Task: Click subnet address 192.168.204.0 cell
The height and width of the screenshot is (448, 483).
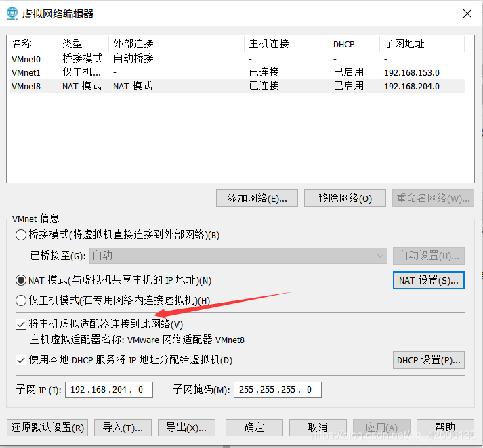Action: pos(412,86)
